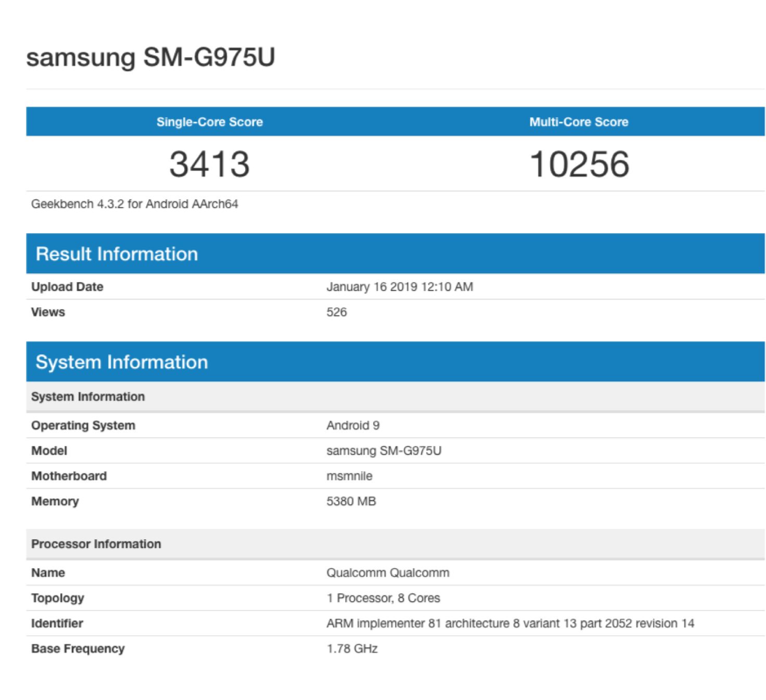Click the multi-core score 10256
The width and height of the screenshot is (766, 700).
(579, 164)
